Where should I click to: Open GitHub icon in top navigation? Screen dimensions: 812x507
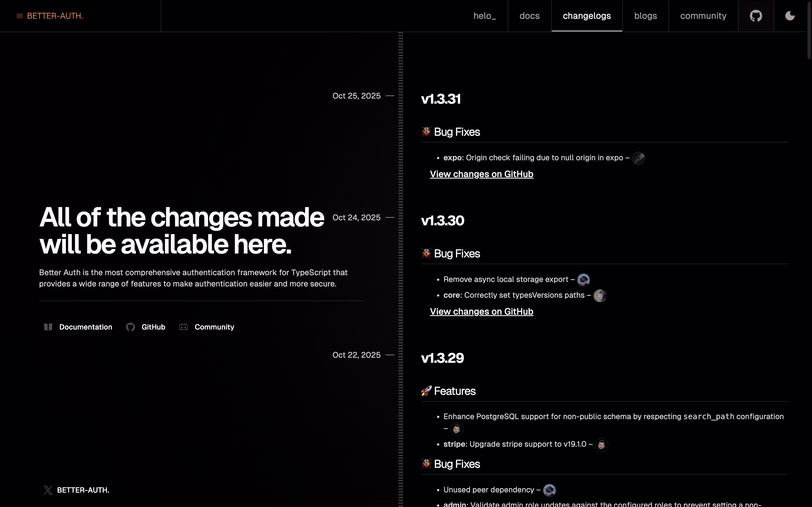[756, 16]
